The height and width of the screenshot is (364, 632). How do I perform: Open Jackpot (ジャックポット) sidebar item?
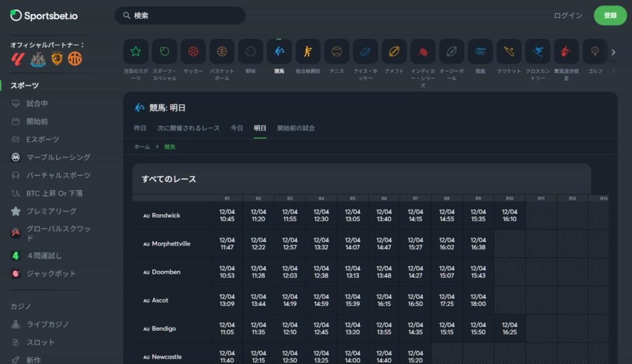pos(51,274)
